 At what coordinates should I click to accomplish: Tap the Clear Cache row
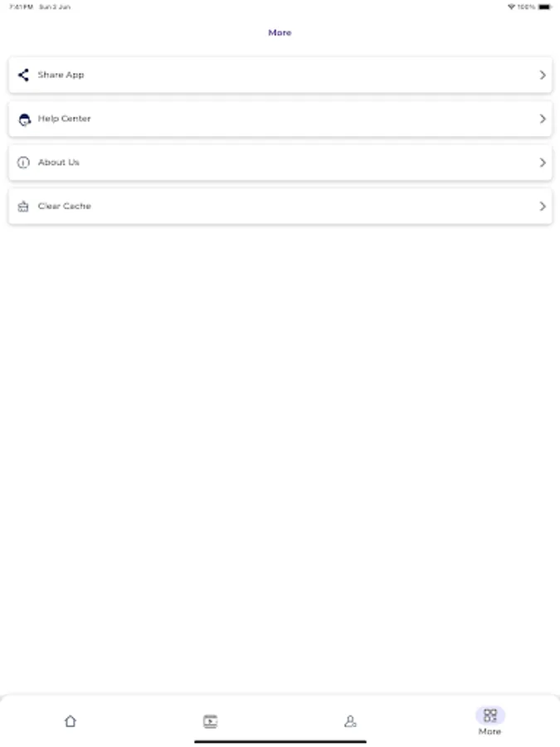tap(280, 206)
